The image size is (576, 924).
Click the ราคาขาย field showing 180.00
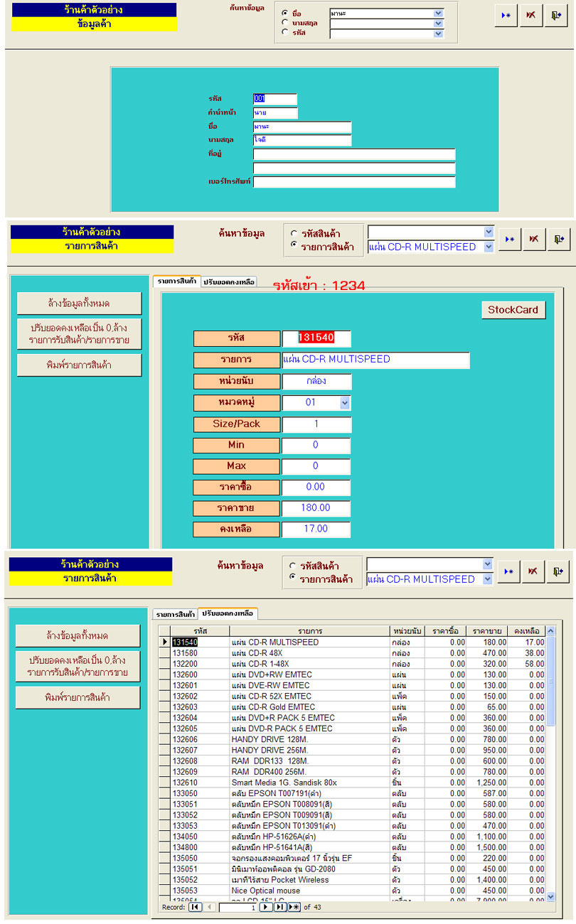pyautogui.click(x=316, y=508)
